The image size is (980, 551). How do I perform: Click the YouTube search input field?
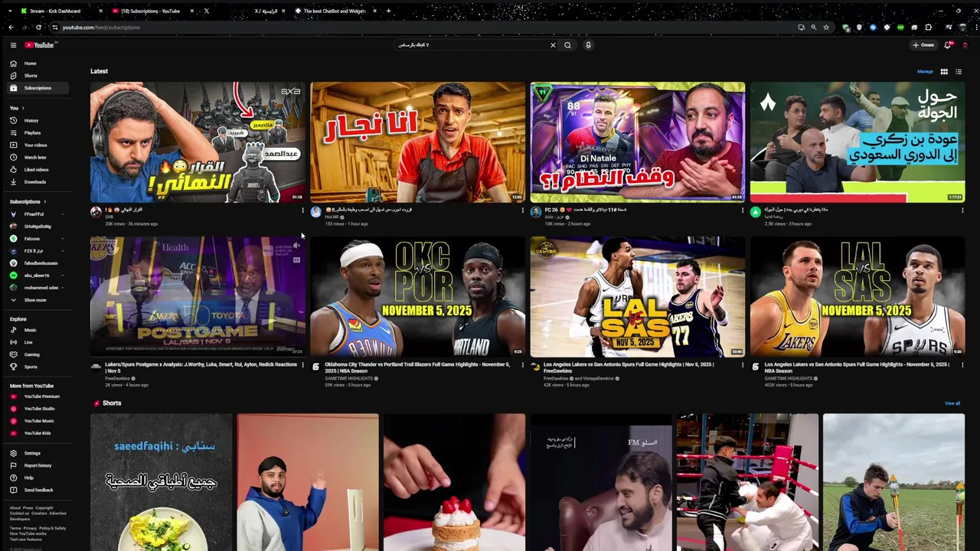point(471,45)
